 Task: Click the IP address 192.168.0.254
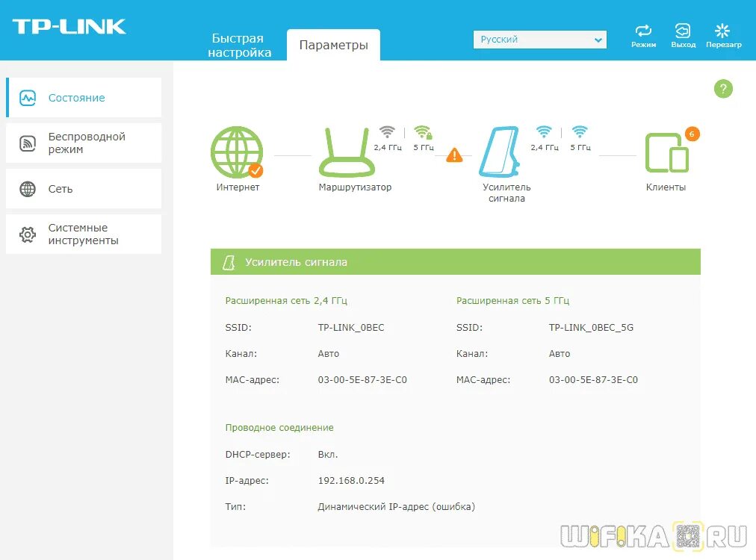coord(351,481)
